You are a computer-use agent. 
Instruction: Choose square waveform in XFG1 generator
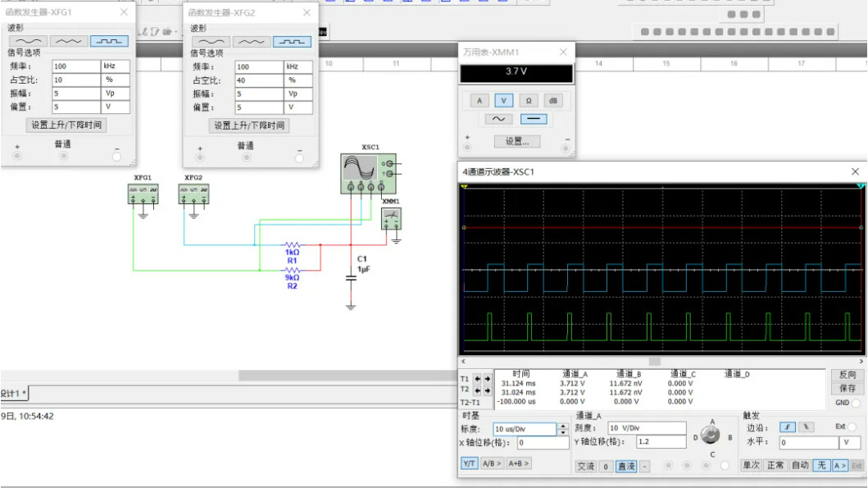click(109, 41)
